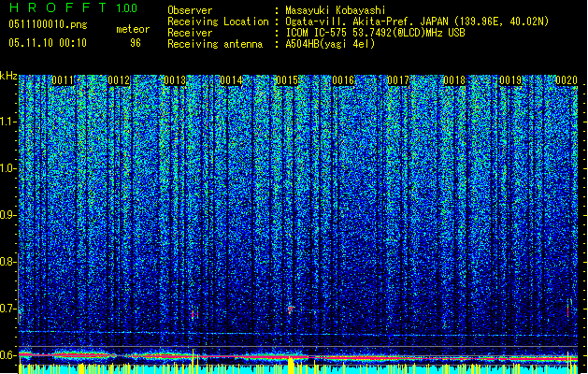Click the Observer label

190,10
